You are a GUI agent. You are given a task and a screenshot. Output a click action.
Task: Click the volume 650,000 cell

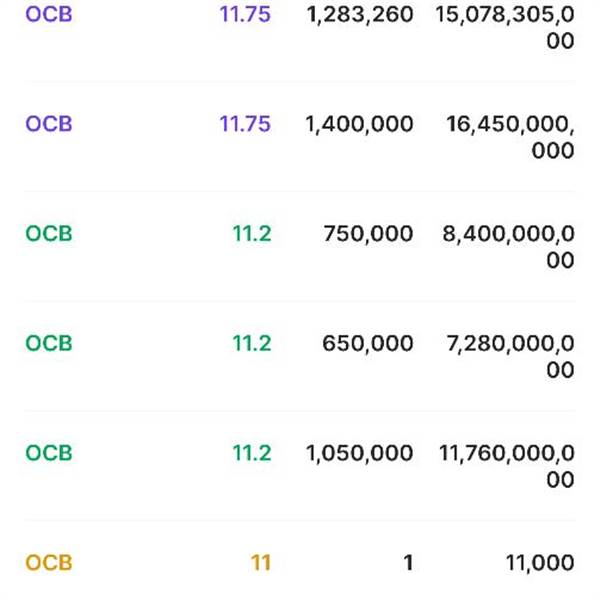tap(368, 343)
